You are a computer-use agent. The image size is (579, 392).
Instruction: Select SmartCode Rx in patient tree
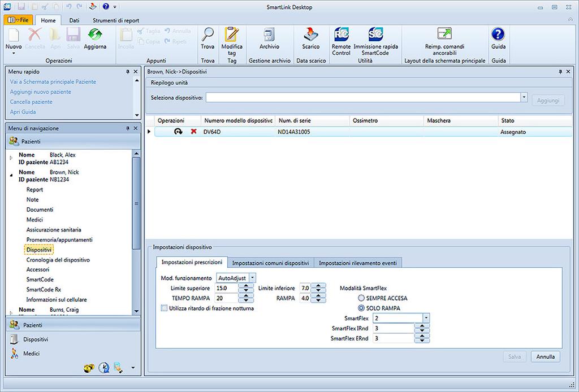[44, 290]
